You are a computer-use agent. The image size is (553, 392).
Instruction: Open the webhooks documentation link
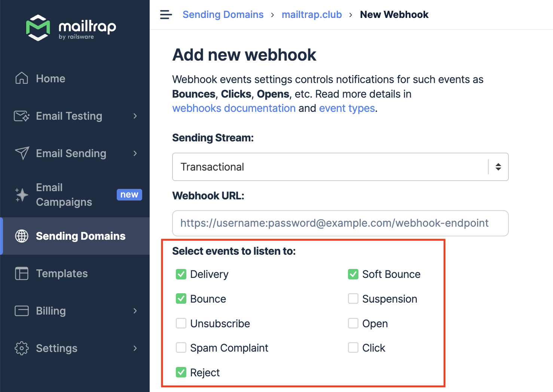coord(234,108)
